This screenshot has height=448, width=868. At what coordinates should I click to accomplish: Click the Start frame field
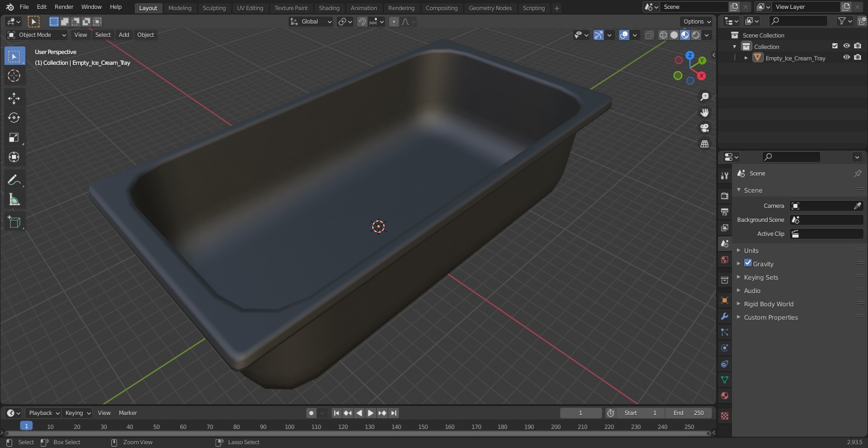click(x=641, y=413)
